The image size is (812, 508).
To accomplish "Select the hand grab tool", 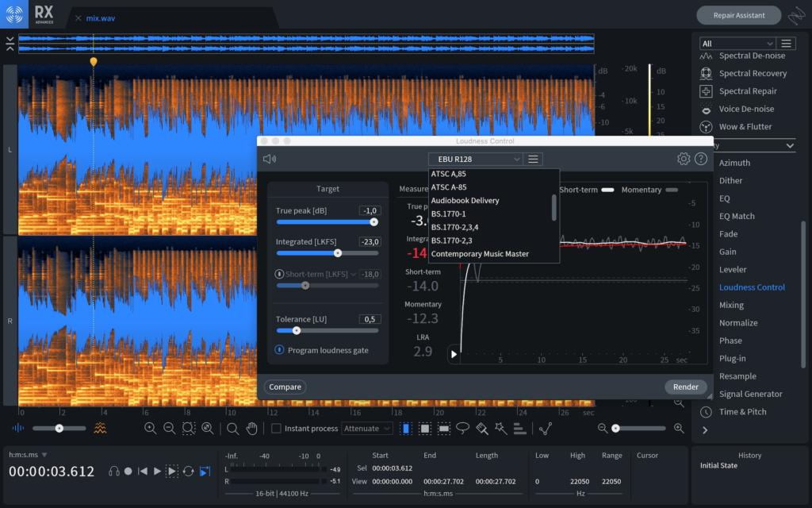I will [252, 429].
